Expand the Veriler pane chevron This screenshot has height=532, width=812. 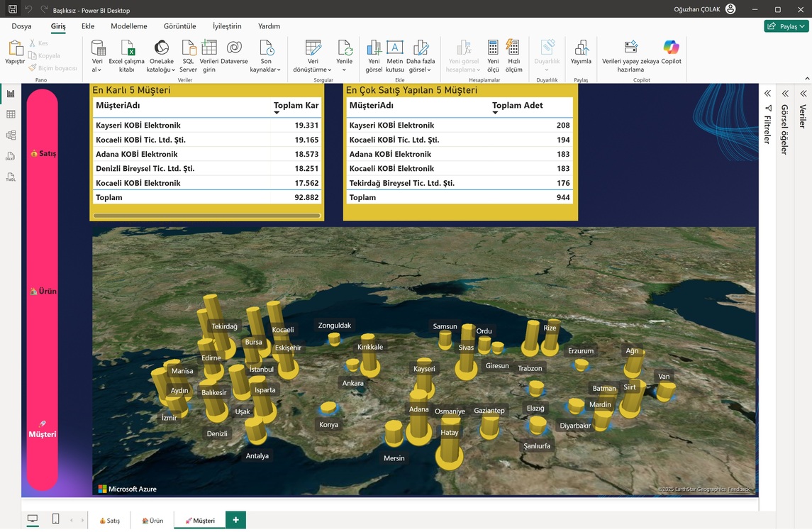tap(803, 93)
